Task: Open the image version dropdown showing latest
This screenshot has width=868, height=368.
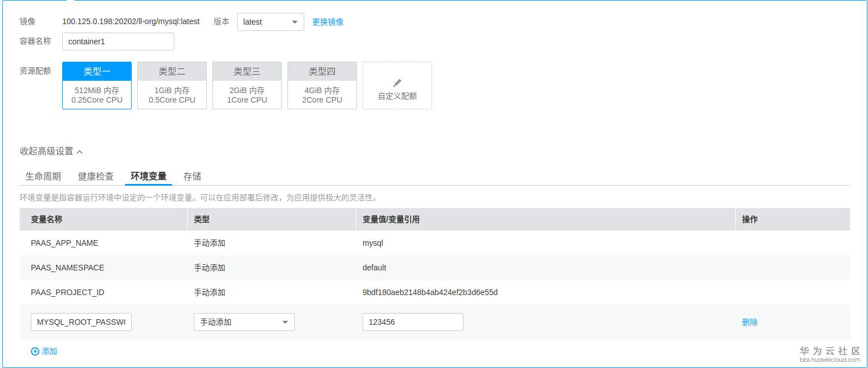Action: (270, 22)
